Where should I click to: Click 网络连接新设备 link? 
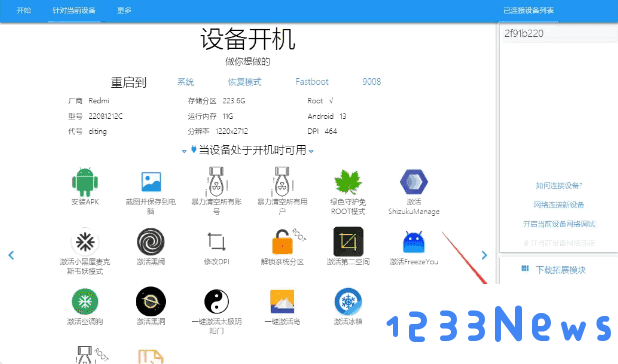558,205
